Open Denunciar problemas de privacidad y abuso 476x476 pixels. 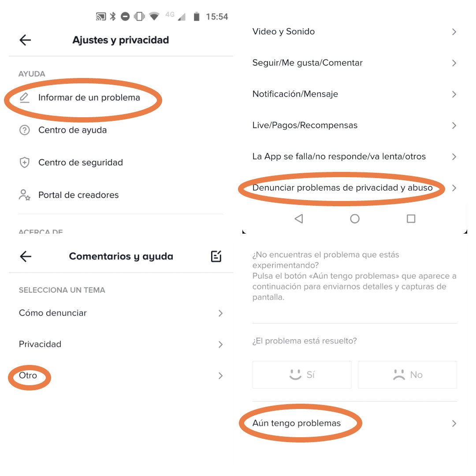point(354,188)
